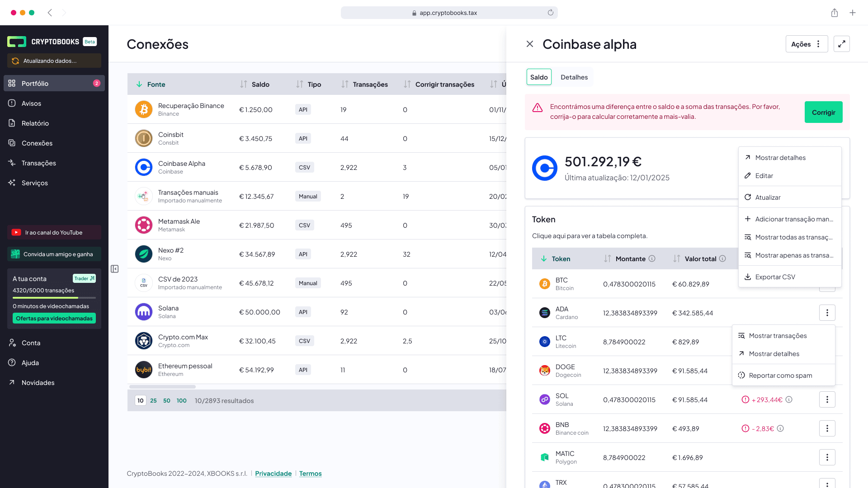Click the Binance bitcoin logo in Recuperação Binance row
Viewport: 868px width, 488px height.
[144, 109]
